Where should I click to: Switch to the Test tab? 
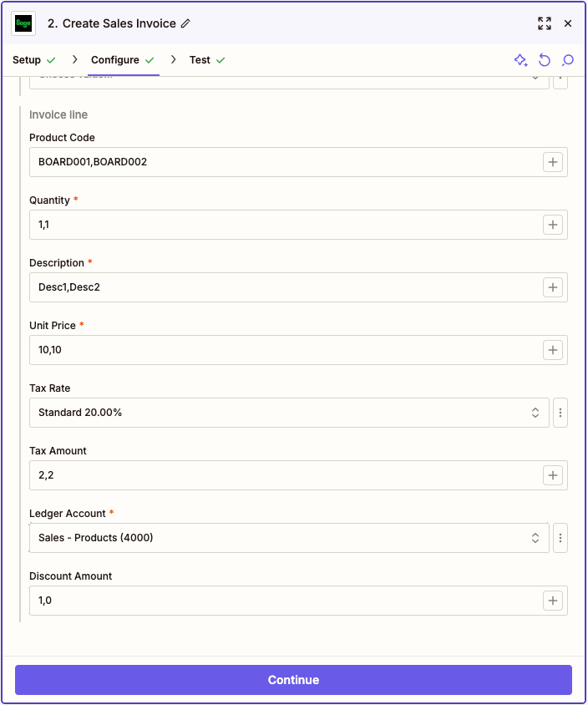click(x=200, y=60)
